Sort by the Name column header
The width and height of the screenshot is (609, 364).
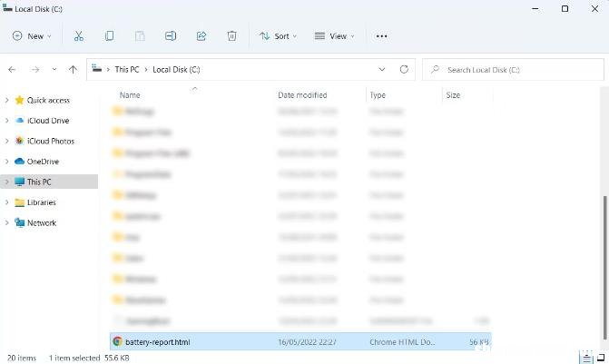click(x=130, y=94)
